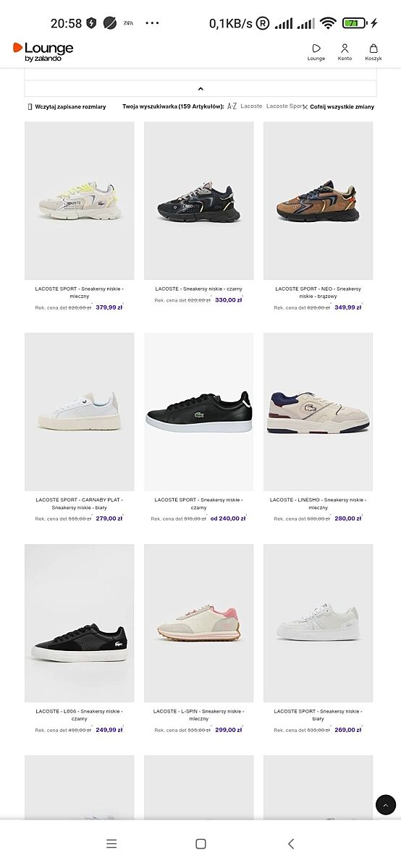Viewport: 401px width, 868px height.
Task: Click the A-Z sort filter tag
Action: 232,106
